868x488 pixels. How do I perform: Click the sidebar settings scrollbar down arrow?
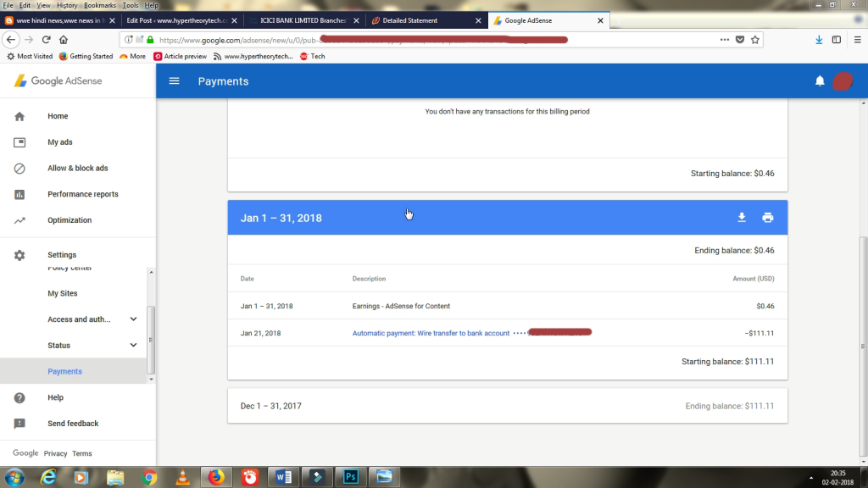pos(151,380)
